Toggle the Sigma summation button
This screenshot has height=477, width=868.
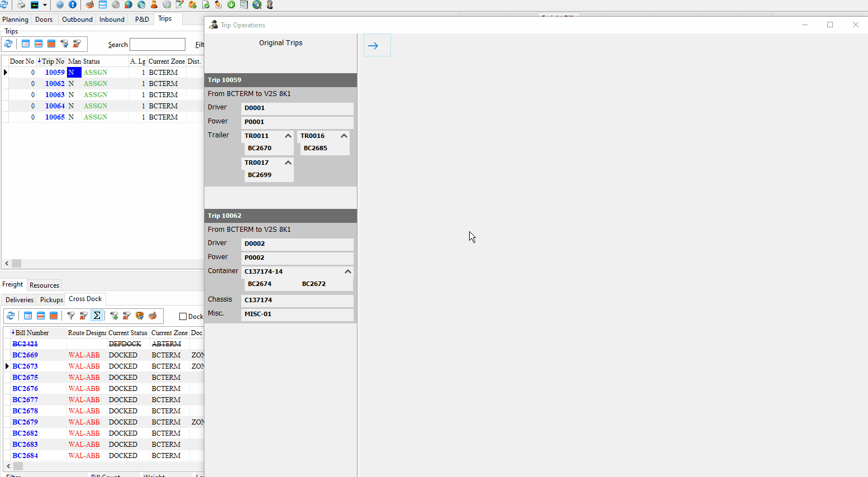click(97, 316)
